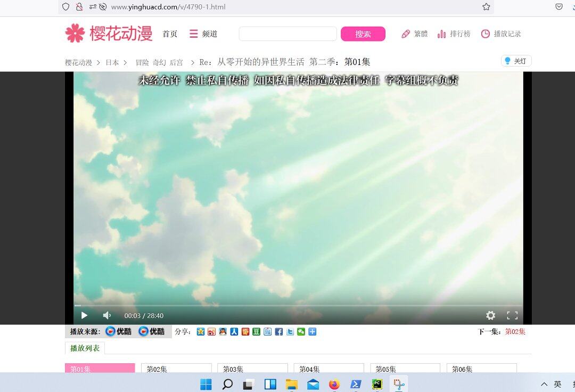Viewport: 575px width, 392px height.
Task: Enter fullscreen mode in video player
Action: pos(512,315)
